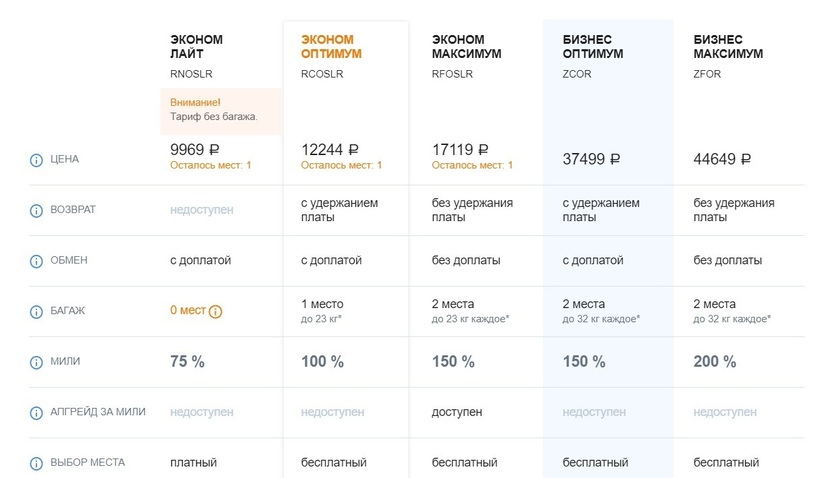
Task: Select the ЭКОНОМ ОПТИМУМ fare header
Action: (331, 46)
